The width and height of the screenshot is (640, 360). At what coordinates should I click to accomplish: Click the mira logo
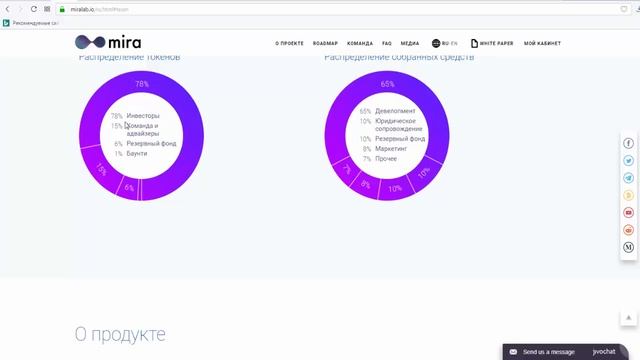pyautogui.click(x=108, y=42)
